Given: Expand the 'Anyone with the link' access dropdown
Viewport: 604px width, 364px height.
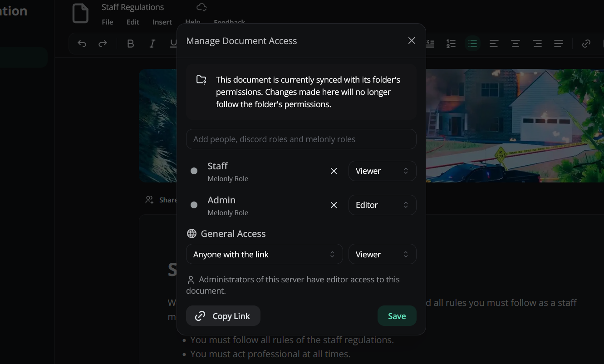Looking at the screenshot, I should pos(264,254).
